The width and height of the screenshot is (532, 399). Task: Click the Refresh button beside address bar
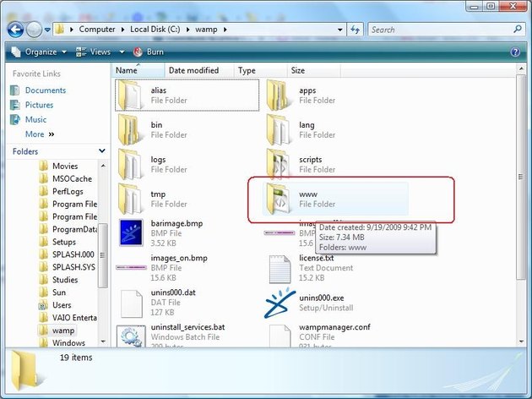[355, 30]
